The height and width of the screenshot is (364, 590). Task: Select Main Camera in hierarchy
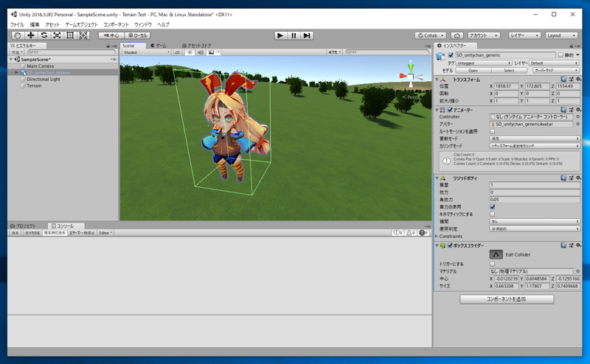(x=40, y=66)
